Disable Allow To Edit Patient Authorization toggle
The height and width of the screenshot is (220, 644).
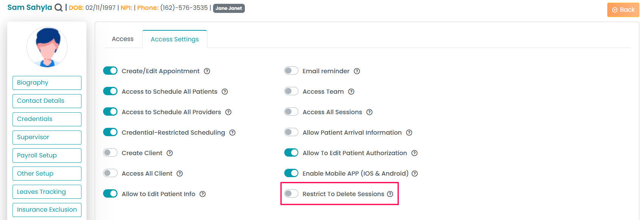click(x=291, y=153)
